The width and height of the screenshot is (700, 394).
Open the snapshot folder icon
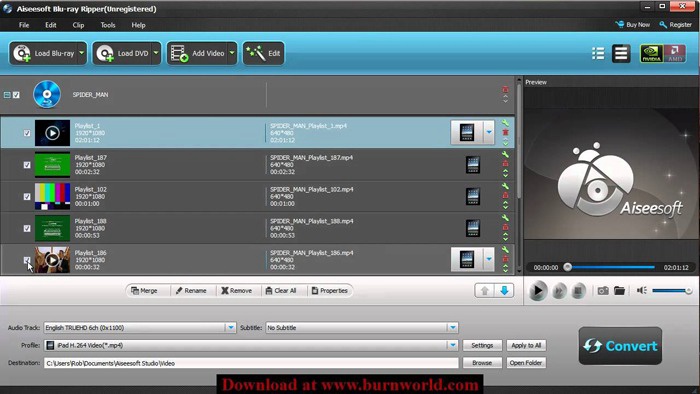coord(619,291)
